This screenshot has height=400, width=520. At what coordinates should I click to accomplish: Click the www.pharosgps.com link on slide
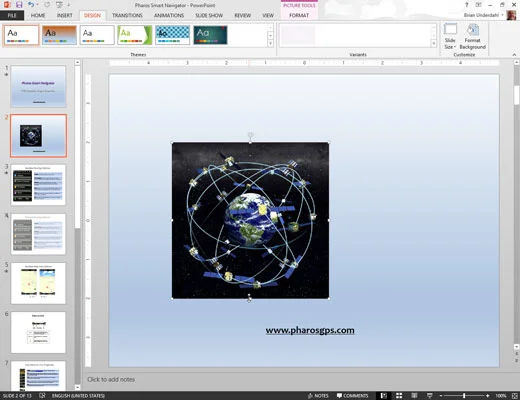pyautogui.click(x=310, y=330)
